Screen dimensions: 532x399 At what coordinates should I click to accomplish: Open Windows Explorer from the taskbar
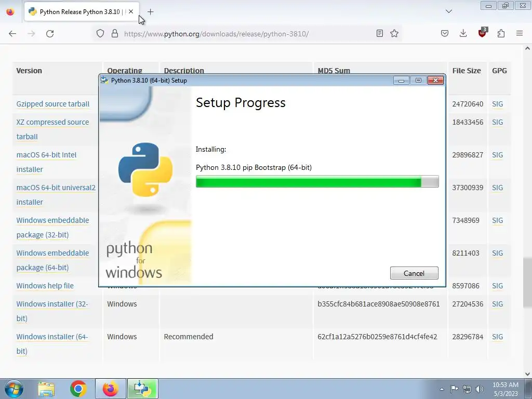click(46, 389)
